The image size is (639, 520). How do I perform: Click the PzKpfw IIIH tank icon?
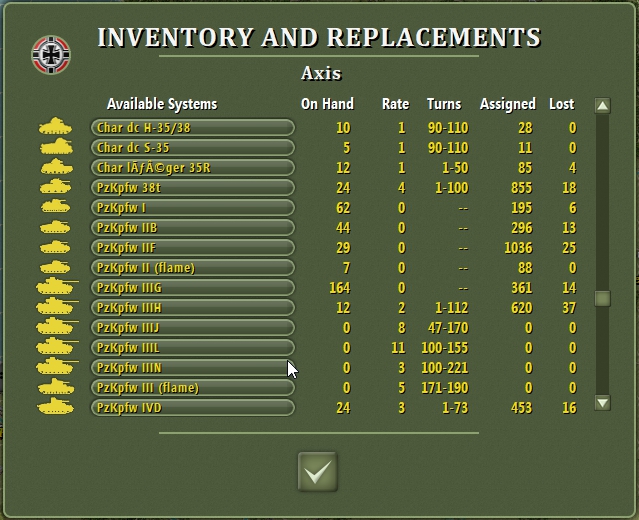[x=57, y=306]
